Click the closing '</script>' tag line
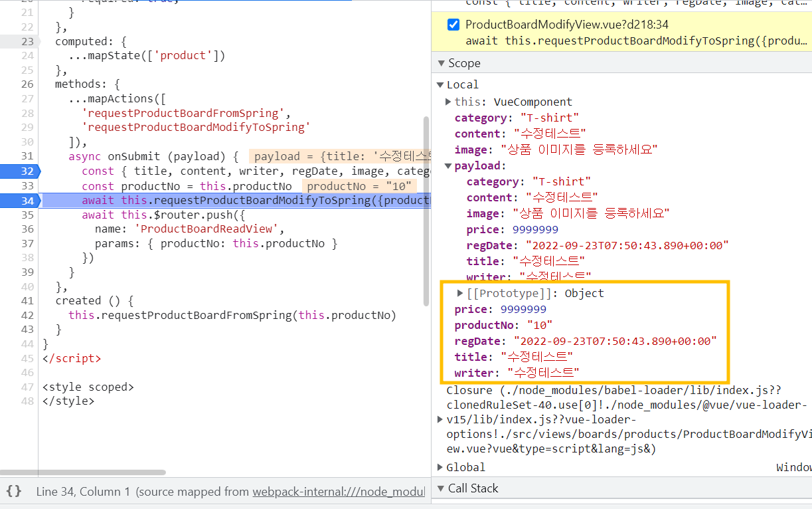This screenshot has width=812, height=509. point(72,358)
